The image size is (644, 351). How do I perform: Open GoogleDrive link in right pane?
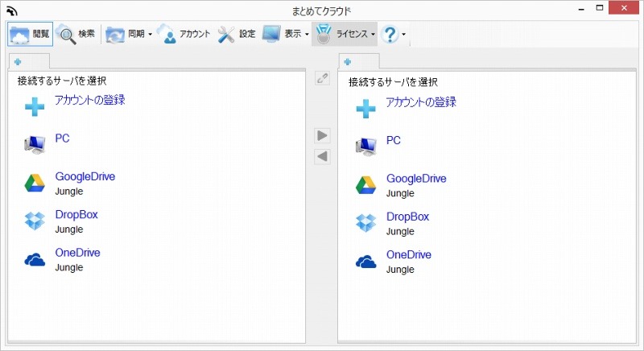point(416,179)
